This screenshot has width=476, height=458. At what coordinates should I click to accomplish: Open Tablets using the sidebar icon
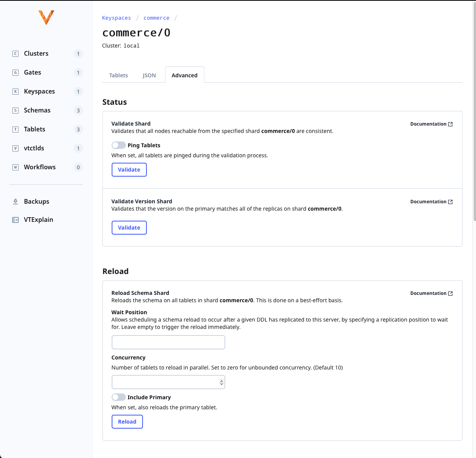15,129
